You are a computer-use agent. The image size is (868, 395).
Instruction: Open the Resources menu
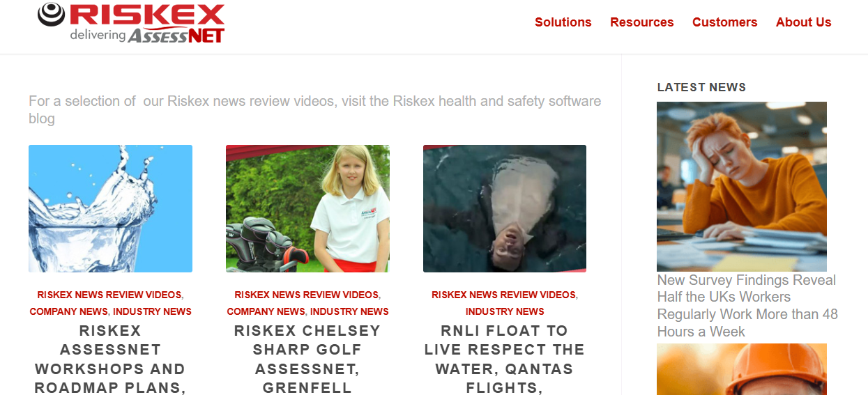(x=641, y=22)
